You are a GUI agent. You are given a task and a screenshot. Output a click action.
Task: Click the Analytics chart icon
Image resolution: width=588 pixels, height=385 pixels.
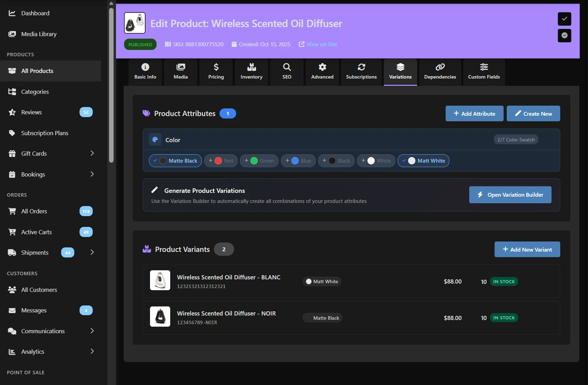[12, 352]
